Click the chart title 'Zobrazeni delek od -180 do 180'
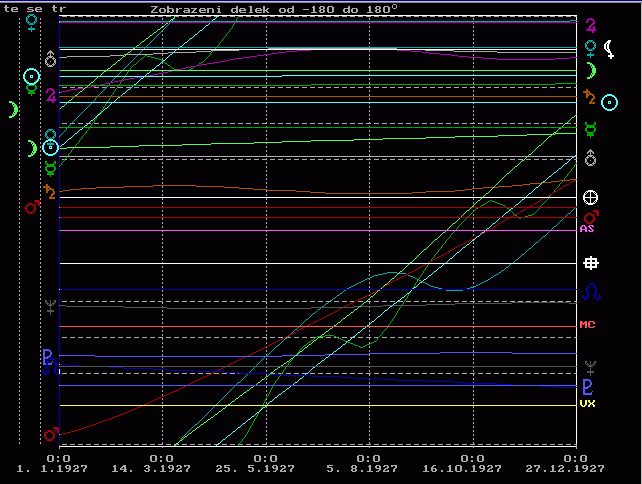 coord(274,9)
